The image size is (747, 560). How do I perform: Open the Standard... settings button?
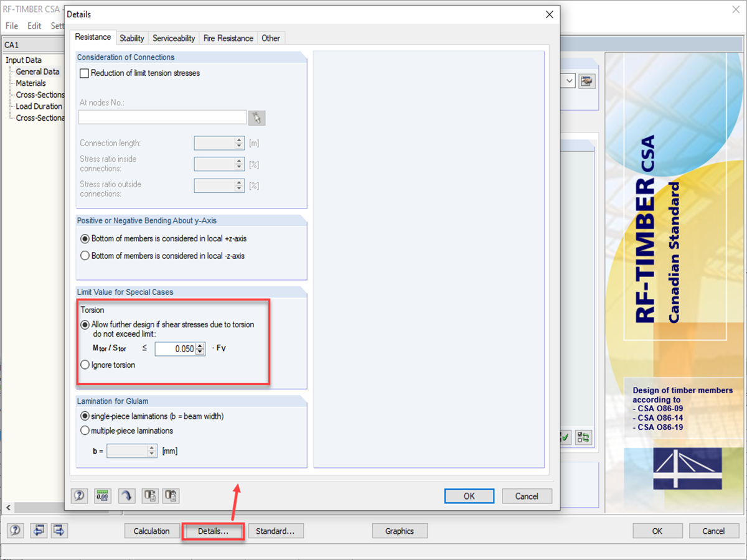[x=276, y=531]
